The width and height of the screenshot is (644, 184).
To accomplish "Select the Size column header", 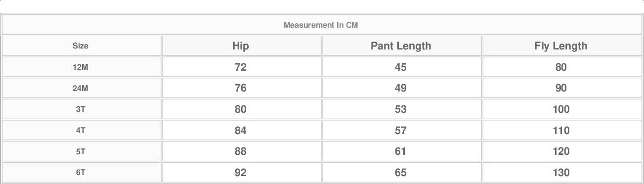I will click(81, 46).
